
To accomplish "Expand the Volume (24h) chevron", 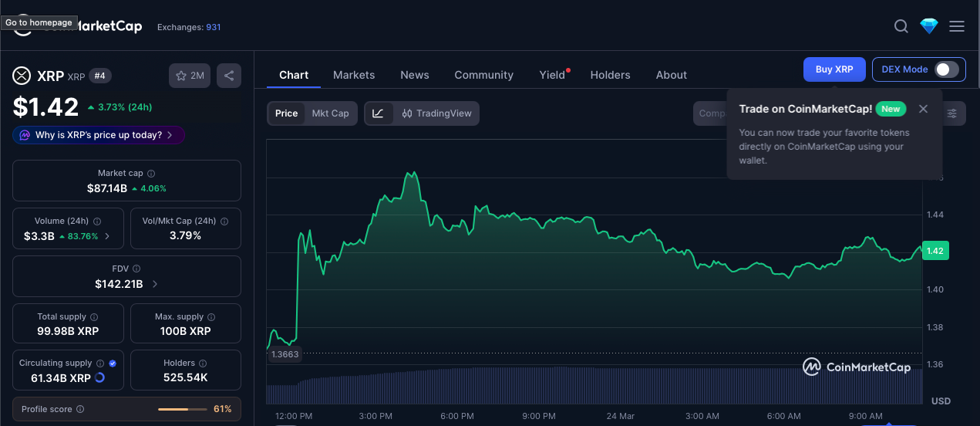I will 107,236.
